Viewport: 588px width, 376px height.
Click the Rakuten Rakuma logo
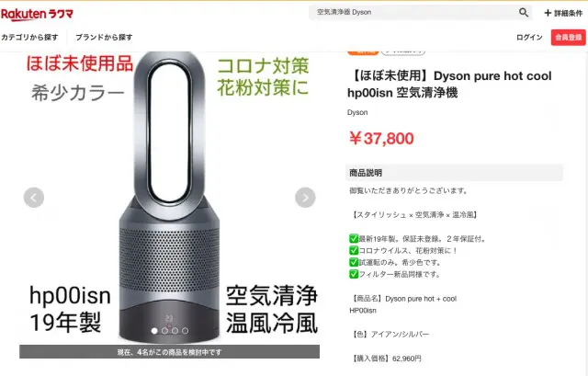(x=37, y=15)
